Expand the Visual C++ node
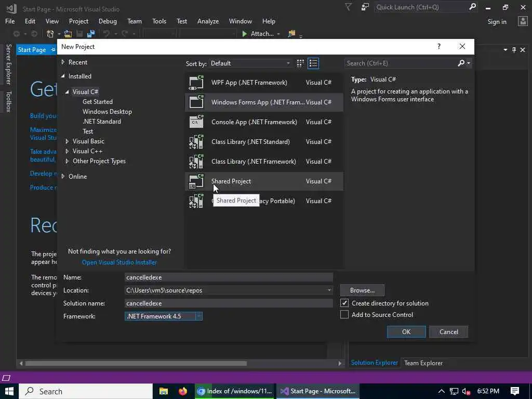Image resolution: width=532 pixels, height=399 pixels. [67, 151]
